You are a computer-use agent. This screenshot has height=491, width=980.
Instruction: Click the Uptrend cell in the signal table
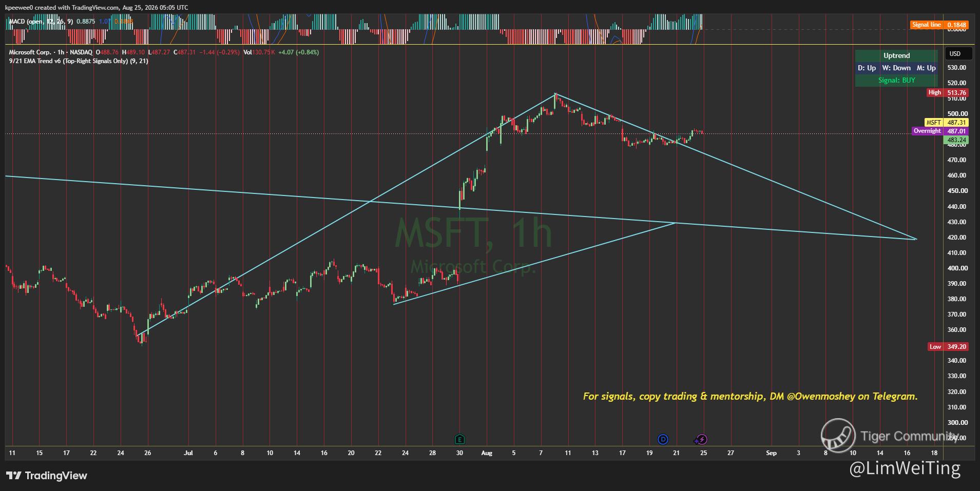point(896,55)
